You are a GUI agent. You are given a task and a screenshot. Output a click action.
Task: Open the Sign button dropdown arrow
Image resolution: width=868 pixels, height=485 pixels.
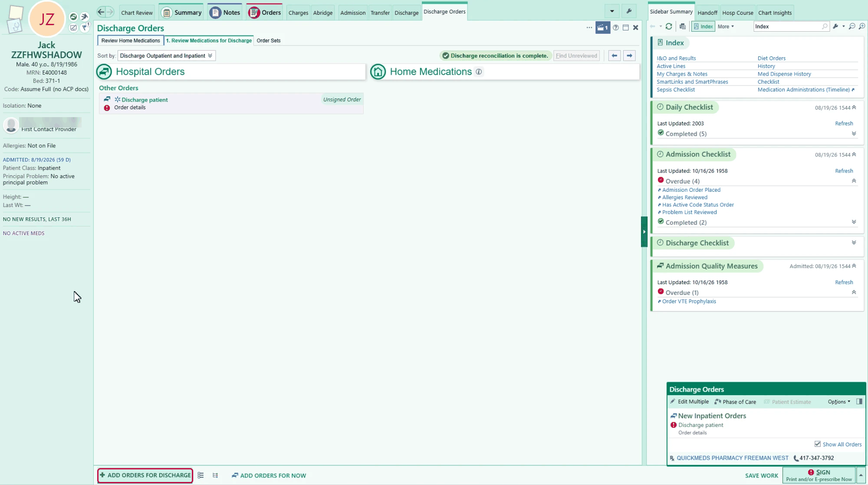pos(861,475)
